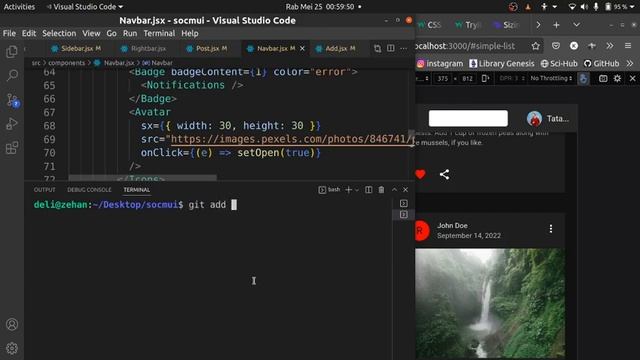Click the components breadcrumb segment
The image size is (640, 360).
67,63
